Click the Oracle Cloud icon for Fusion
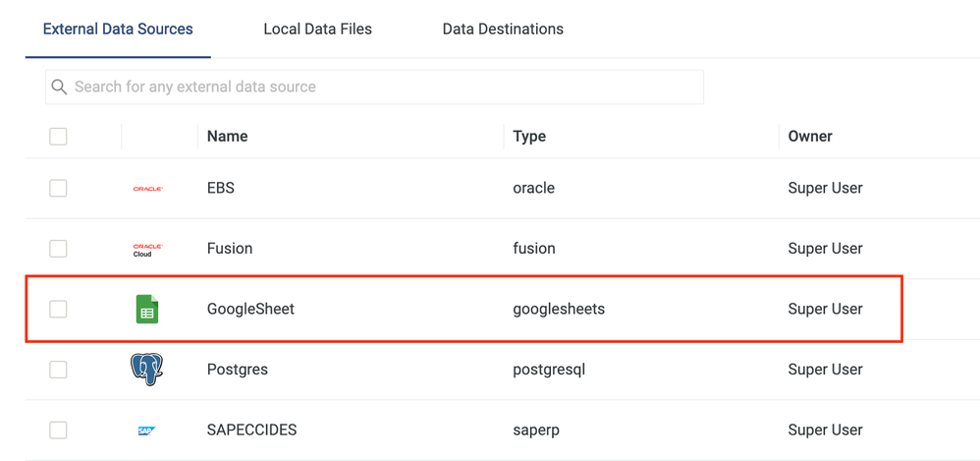Screen dimensions: 980x461 point(147,250)
